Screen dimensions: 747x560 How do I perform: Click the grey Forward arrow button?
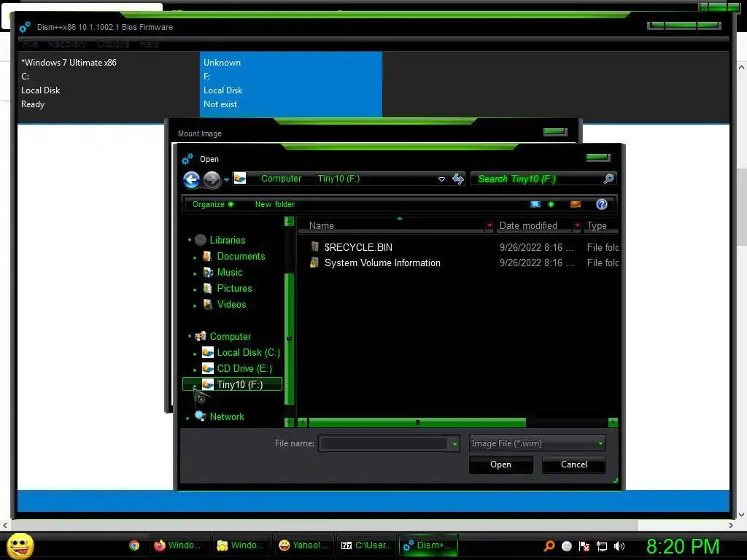(x=212, y=179)
